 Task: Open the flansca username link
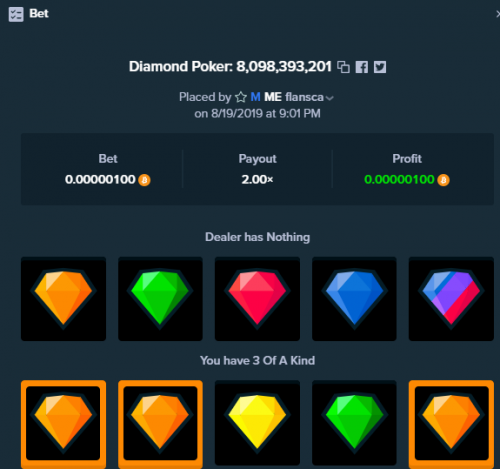[x=304, y=97]
